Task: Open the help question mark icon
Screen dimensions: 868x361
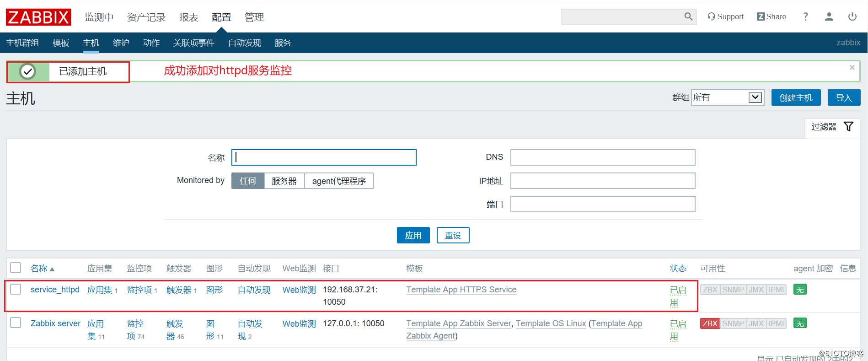Action: [x=806, y=17]
